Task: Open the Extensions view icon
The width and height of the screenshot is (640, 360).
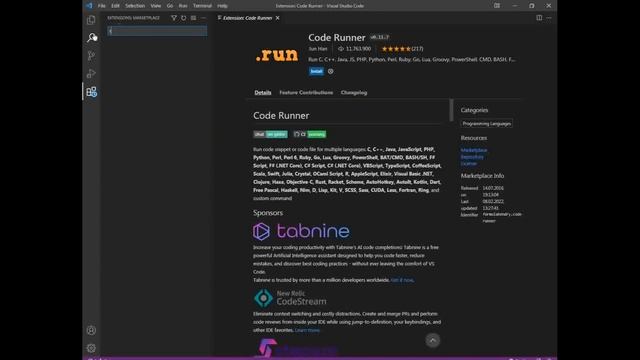Action: pos(91,92)
